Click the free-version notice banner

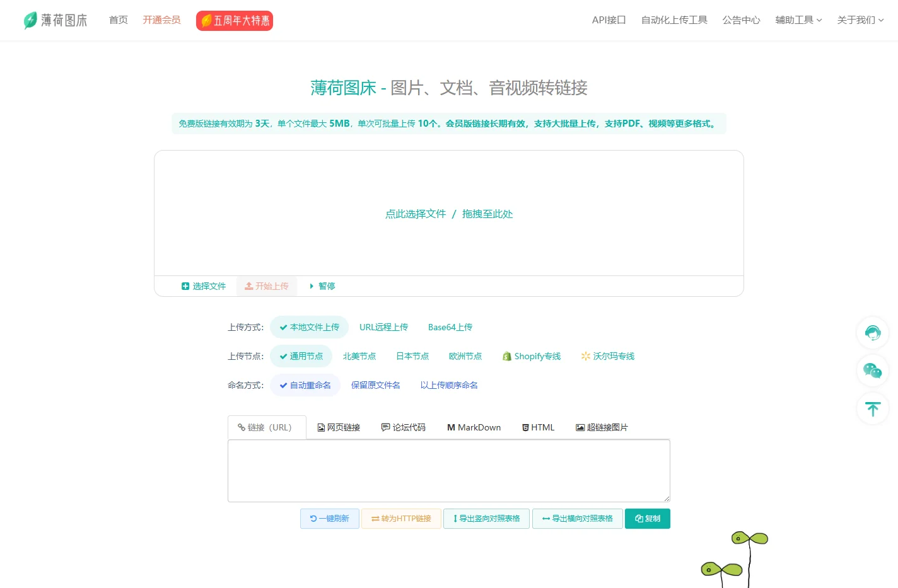449,124
